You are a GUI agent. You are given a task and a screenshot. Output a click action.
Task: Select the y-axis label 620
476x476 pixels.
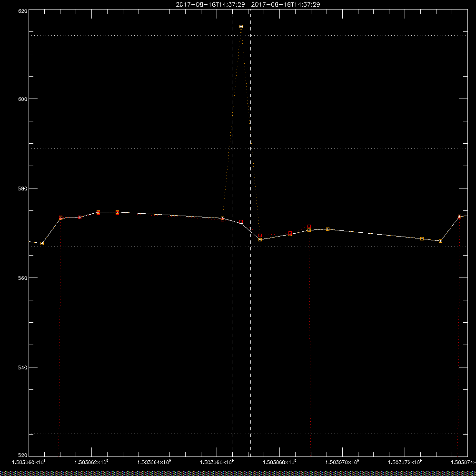click(x=23, y=10)
